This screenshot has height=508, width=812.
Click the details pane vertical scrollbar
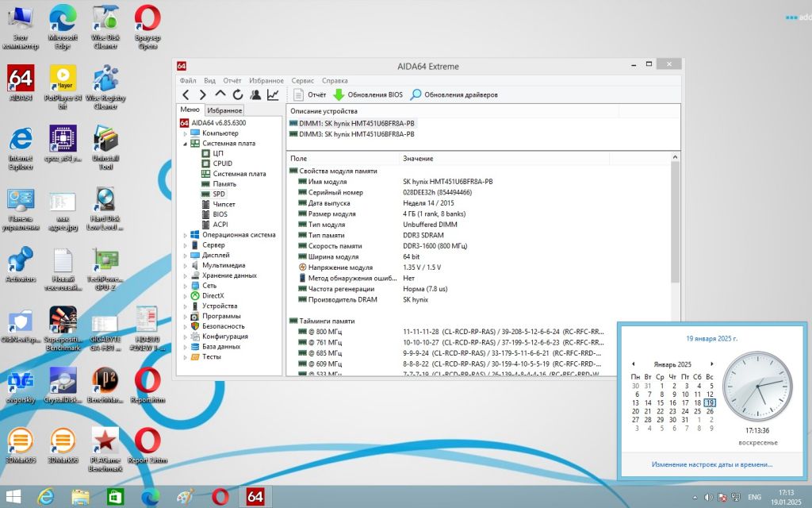click(675, 223)
